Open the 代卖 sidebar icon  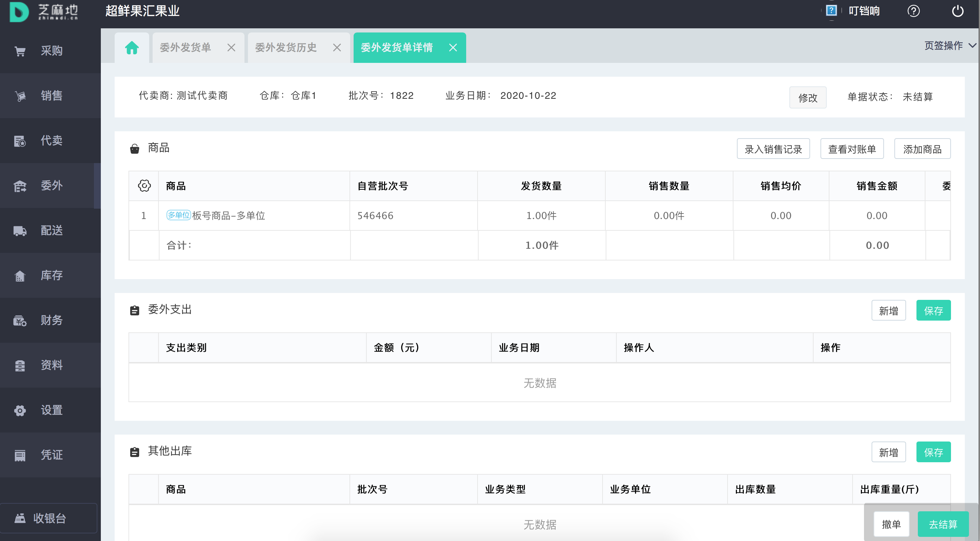[20, 141]
